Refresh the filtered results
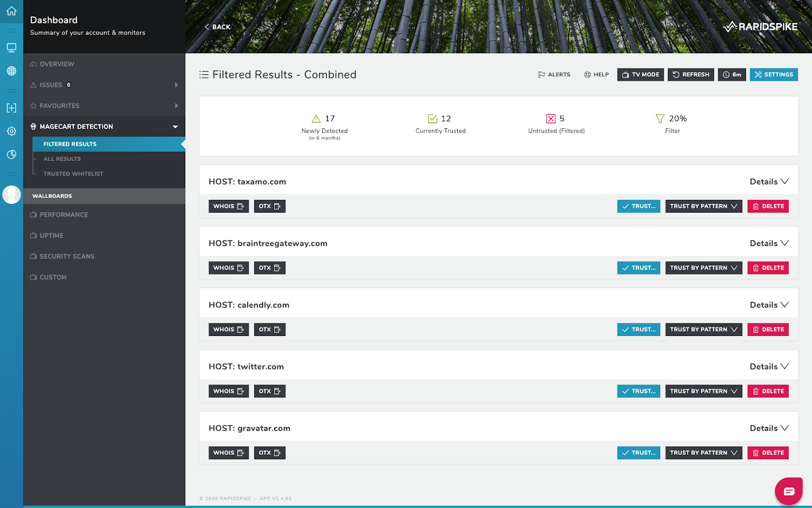This screenshot has height=508, width=812. point(691,75)
